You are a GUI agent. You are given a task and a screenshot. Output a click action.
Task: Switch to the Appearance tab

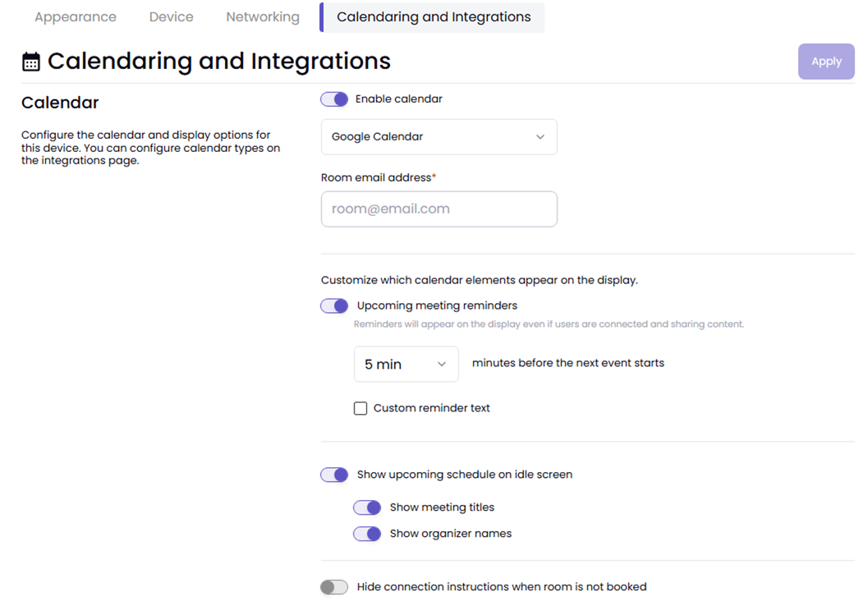[76, 17]
